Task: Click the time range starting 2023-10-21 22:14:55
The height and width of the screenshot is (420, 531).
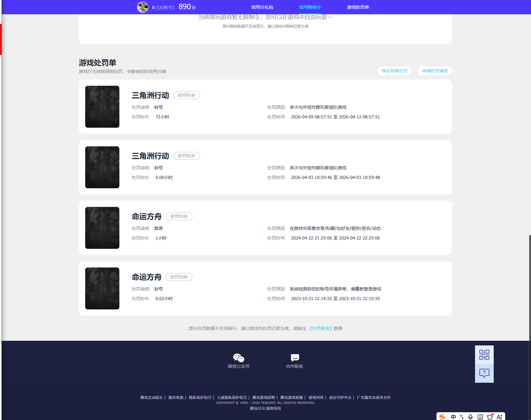Action: point(335,299)
